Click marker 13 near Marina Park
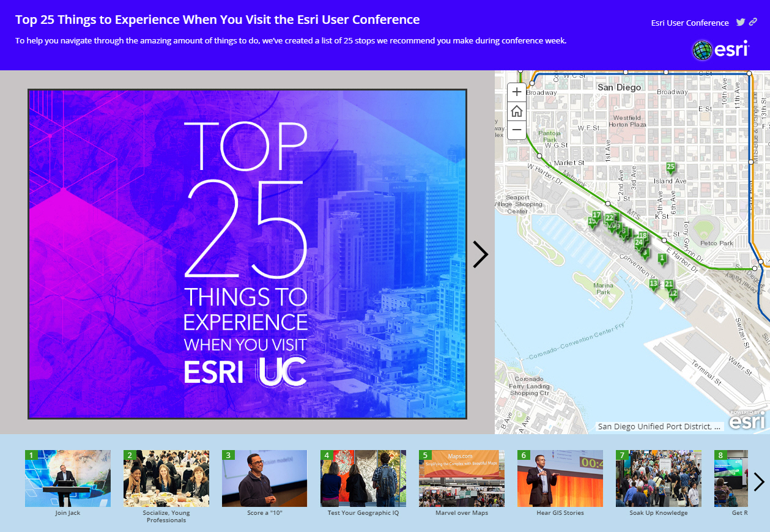The height and width of the screenshot is (532, 770). 654,284
